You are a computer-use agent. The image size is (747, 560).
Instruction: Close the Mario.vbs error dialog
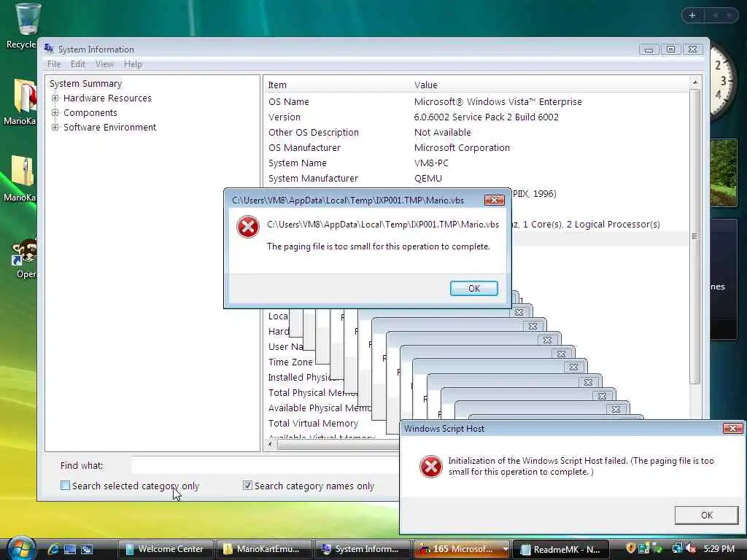[x=494, y=200]
